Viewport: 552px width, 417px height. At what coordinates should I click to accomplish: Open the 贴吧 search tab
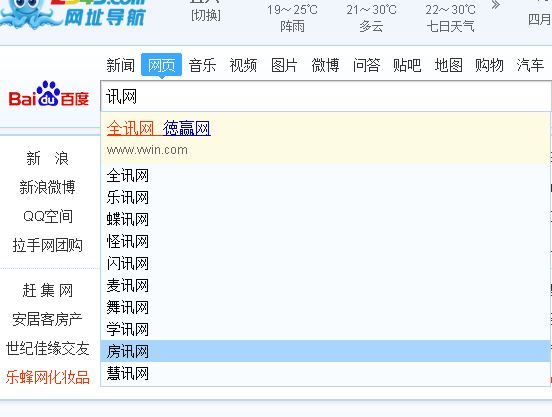pyautogui.click(x=407, y=65)
